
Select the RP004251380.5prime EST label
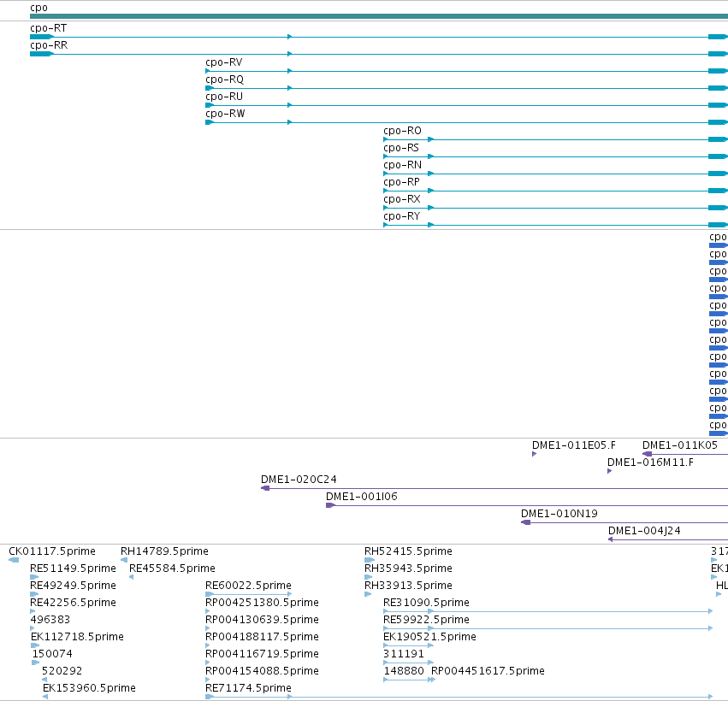262,603
